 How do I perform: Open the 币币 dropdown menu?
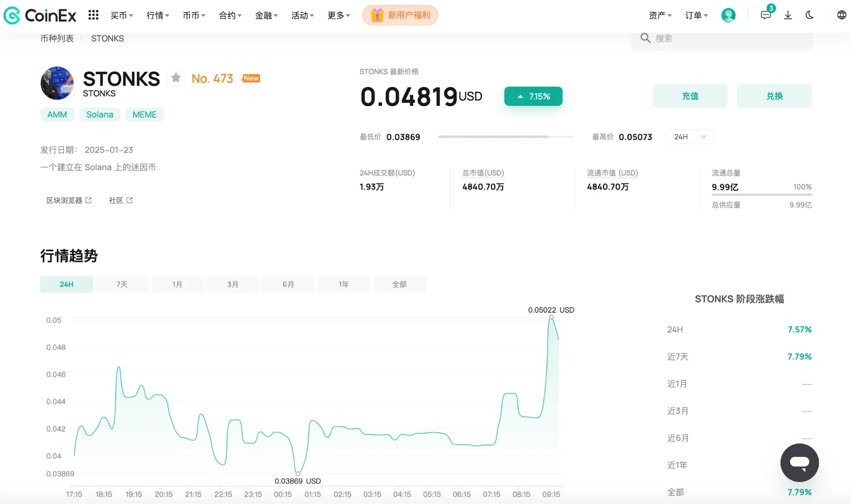pyautogui.click(x=194, y=15)
